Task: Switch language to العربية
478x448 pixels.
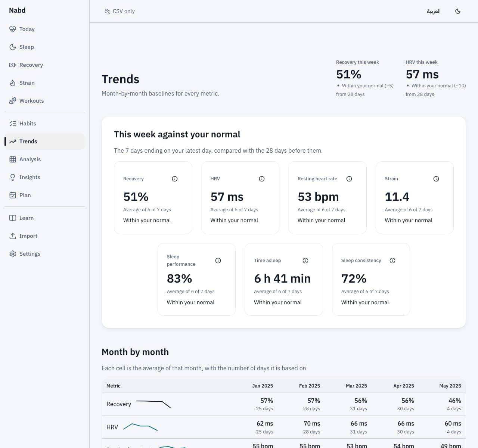Action: [434, 11]
